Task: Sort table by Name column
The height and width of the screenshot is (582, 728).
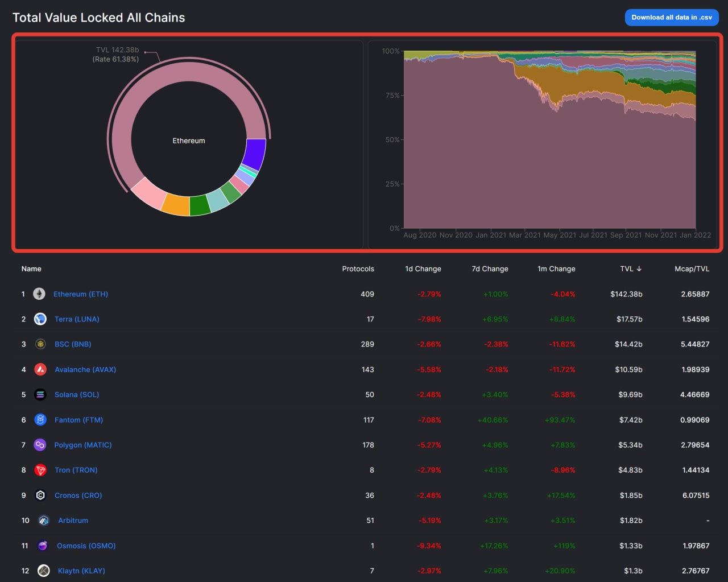Action: (x=31, y=269)
